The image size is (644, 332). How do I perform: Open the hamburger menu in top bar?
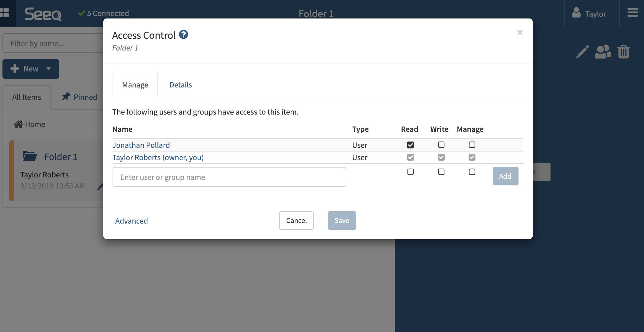coord(632,13)
